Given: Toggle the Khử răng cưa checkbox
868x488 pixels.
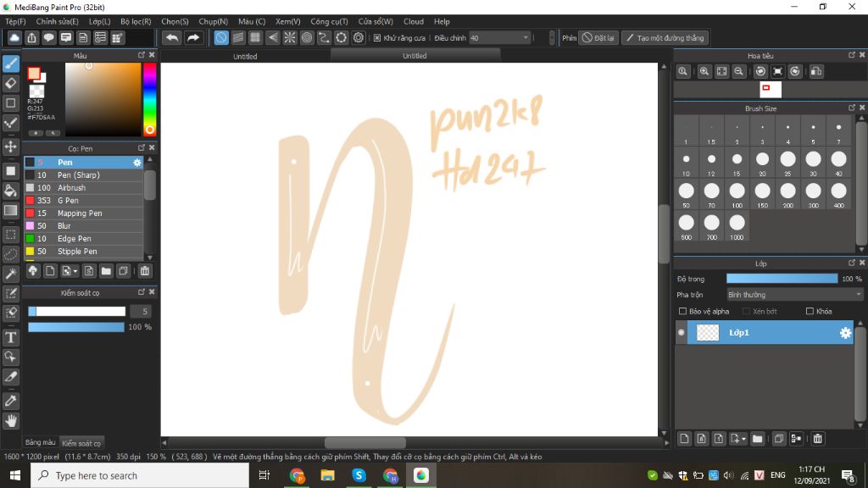Looking at the screenshot, I should (377, 38).
